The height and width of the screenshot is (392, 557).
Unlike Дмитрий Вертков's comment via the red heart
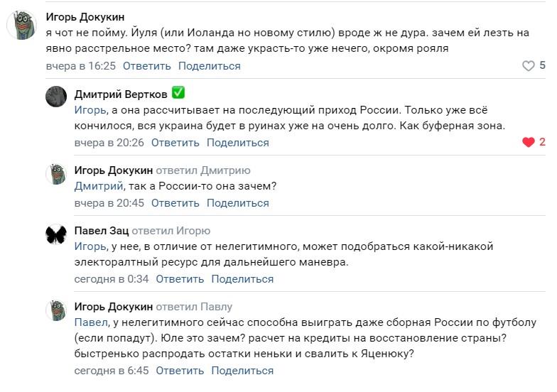(528, 143)
